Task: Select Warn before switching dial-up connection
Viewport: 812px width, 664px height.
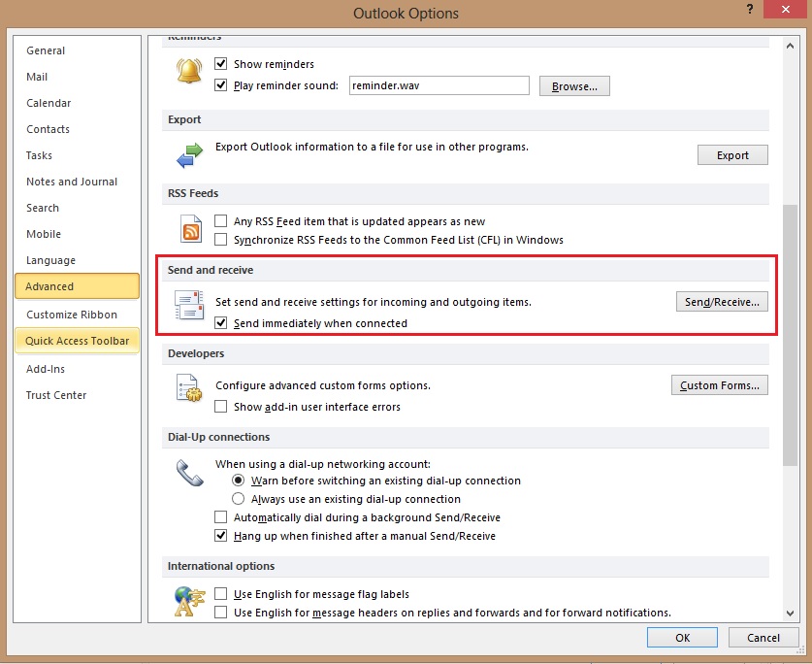Action: pos(239,480)
